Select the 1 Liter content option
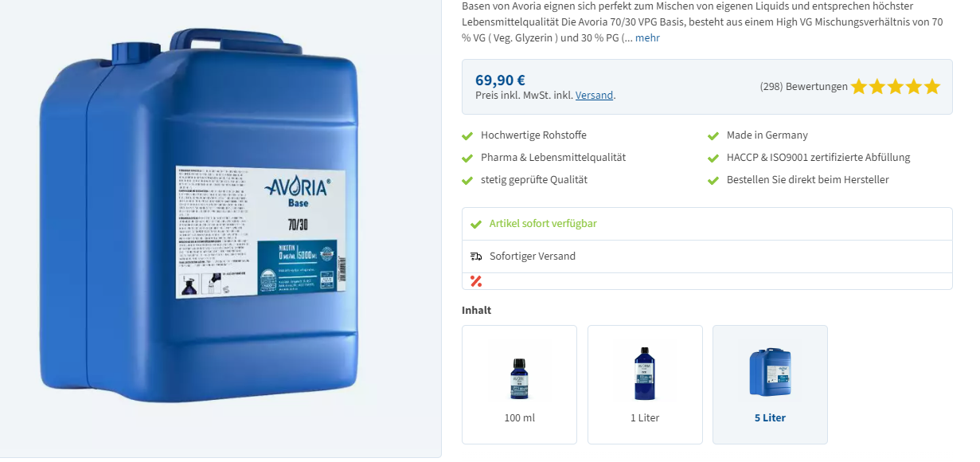 click(645, 385)
